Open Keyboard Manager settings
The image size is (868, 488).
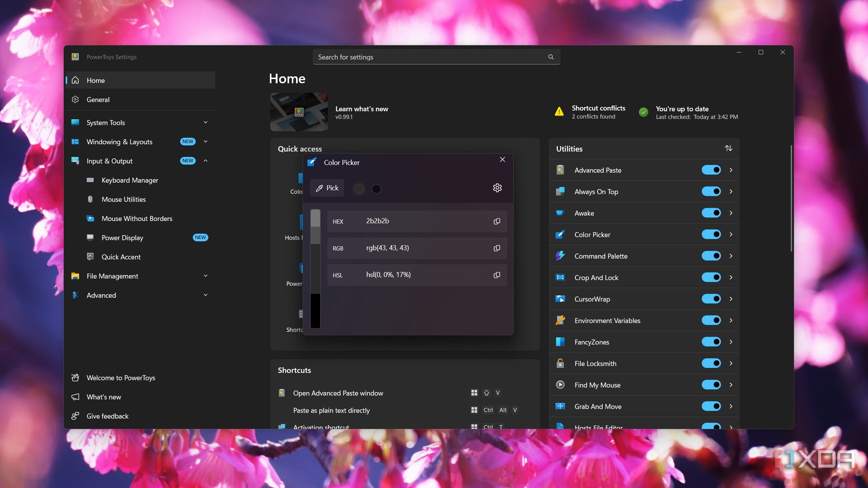tap(141, 180)
